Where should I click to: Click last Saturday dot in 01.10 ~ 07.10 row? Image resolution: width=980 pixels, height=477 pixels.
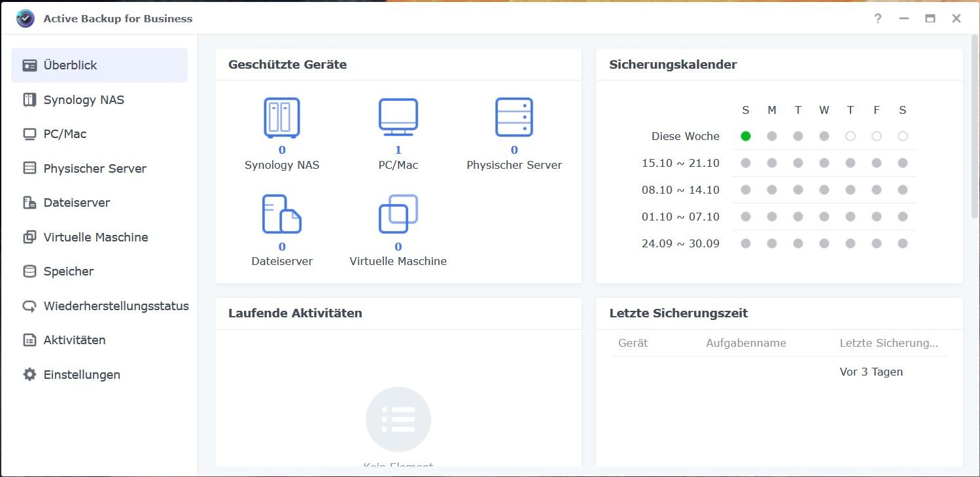coord(903,217)
